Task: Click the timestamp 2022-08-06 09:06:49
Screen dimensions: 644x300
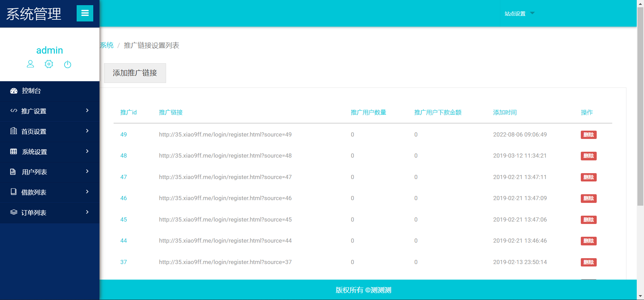Action: (x=520, y=134)
